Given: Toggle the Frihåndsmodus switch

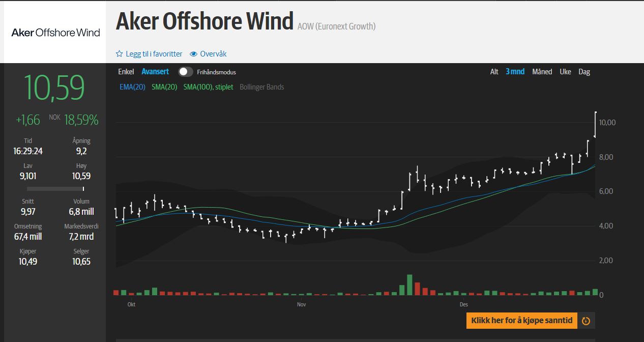Looking at the screenshot, I should click(x=185, y=72).
